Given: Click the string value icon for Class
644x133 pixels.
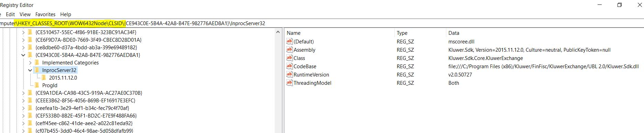Looking at the screenshot, I should [290, 58].
